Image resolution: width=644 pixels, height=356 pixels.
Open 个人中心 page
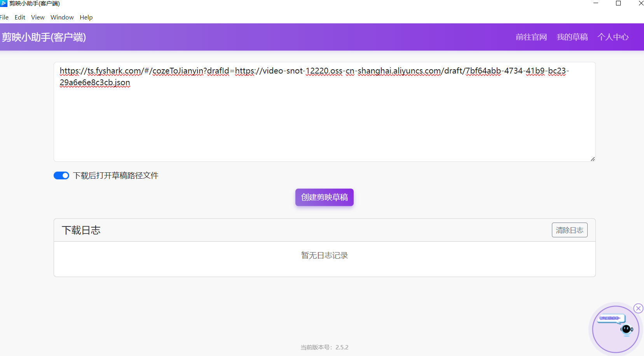[x=613, y=37]
